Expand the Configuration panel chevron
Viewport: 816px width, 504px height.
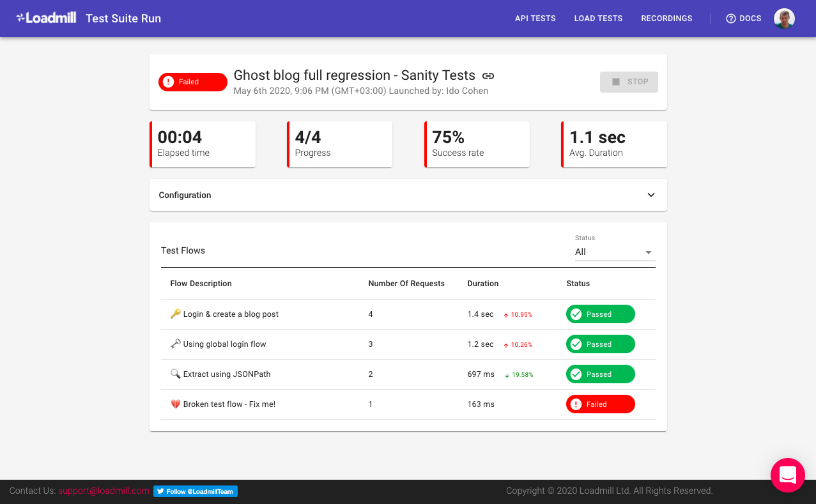click(x=650, y=195)
